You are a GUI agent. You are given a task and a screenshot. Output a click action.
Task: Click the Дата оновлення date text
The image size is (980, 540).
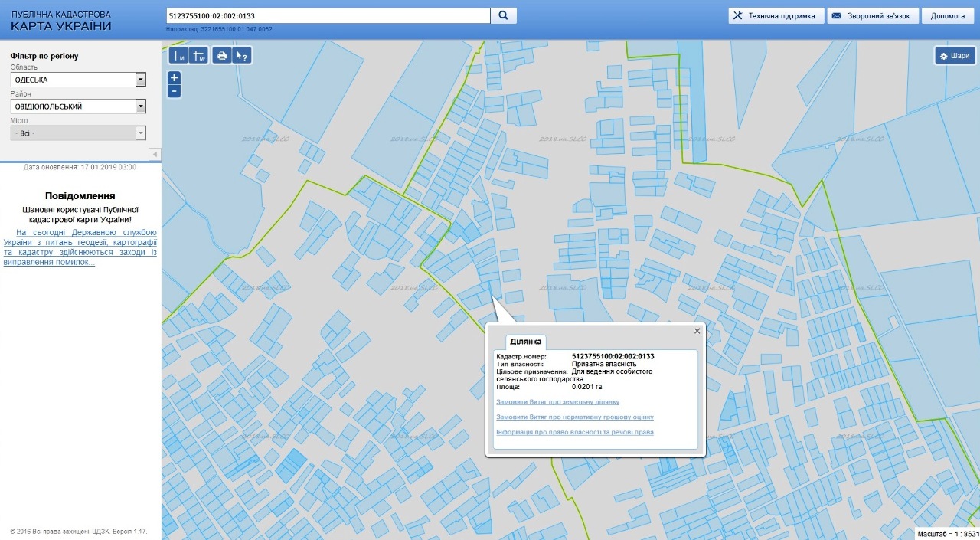click(x=80, y=167)
